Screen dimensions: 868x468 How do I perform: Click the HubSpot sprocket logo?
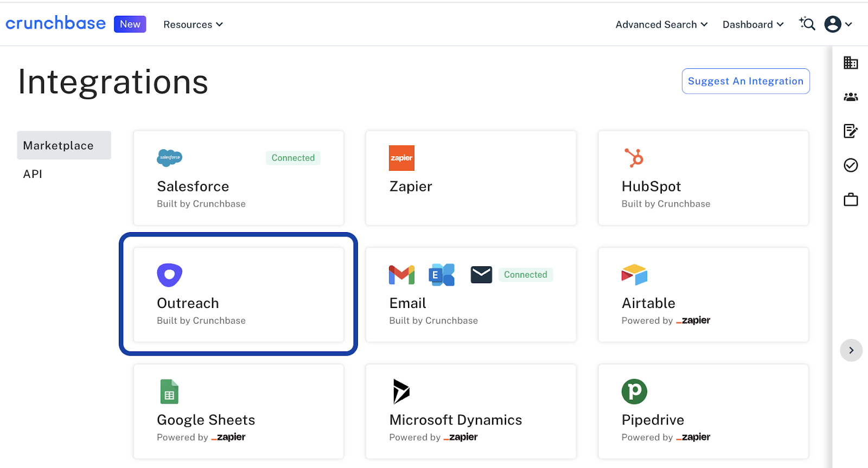(634, 158)
